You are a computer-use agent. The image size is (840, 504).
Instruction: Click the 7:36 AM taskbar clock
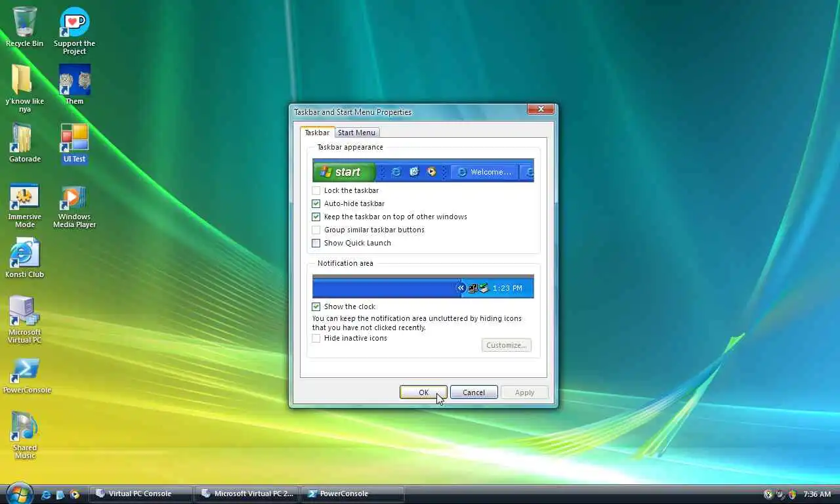(x=817, y=494)
